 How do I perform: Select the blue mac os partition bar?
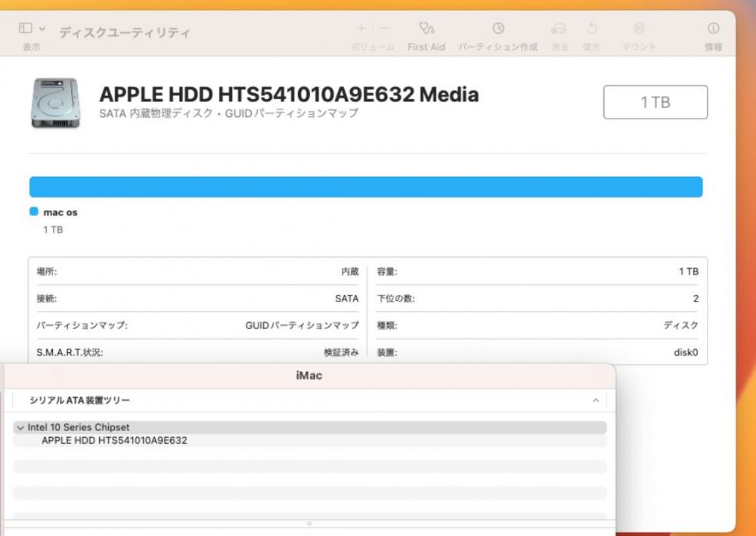366,187
